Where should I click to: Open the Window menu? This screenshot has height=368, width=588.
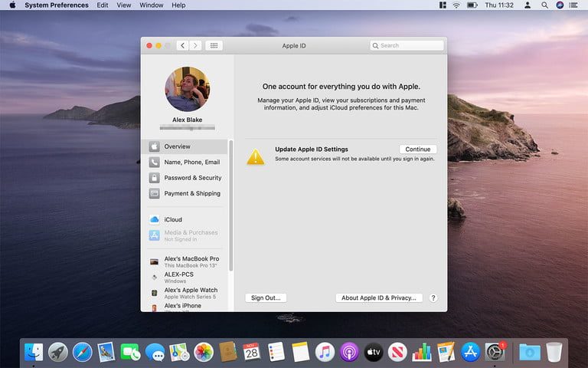pyautogui.click(x=151, y=5)
